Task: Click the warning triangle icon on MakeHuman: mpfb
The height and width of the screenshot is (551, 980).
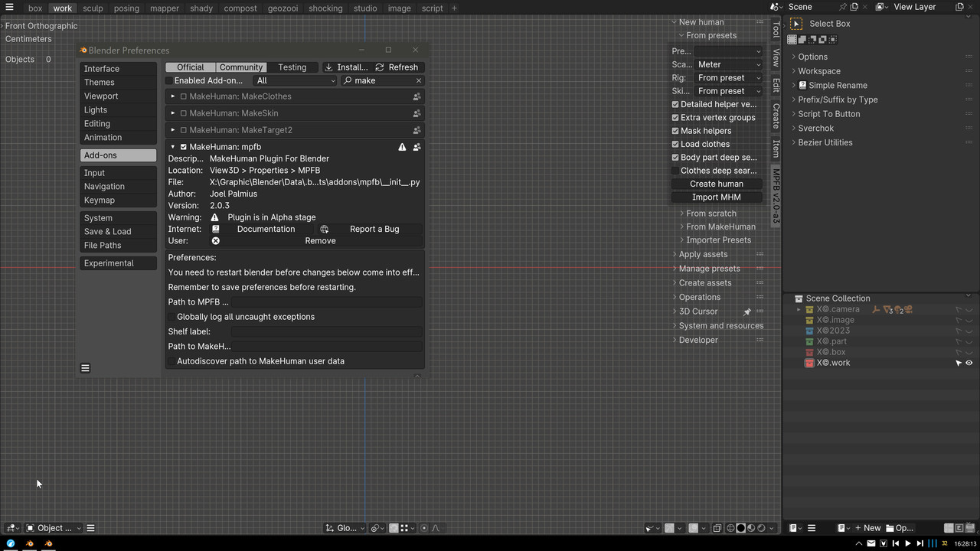Action: (x=402, y=147)
